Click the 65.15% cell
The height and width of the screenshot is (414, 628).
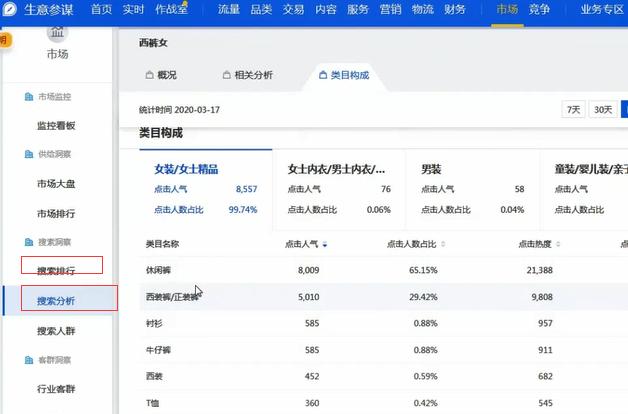(423, 270)
